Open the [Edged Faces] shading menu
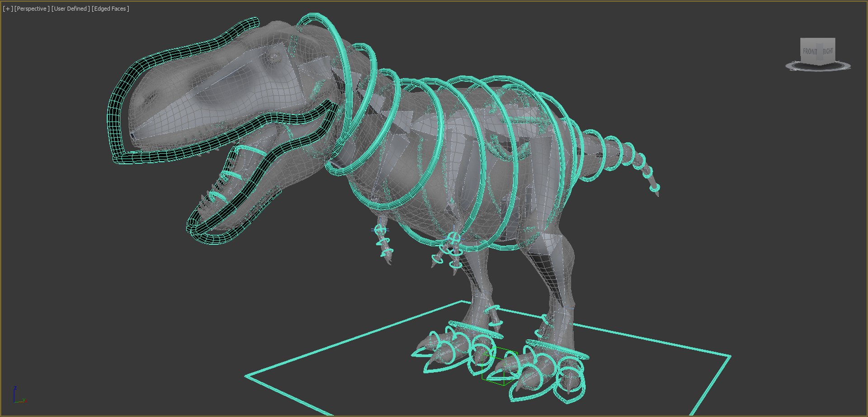This screenshot has width=868, height=417. 110,9
